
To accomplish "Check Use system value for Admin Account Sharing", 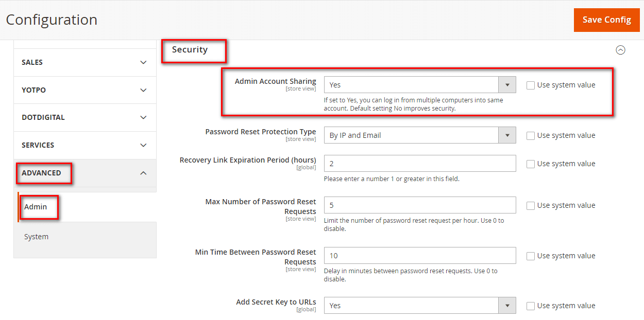I will [531, 84].
